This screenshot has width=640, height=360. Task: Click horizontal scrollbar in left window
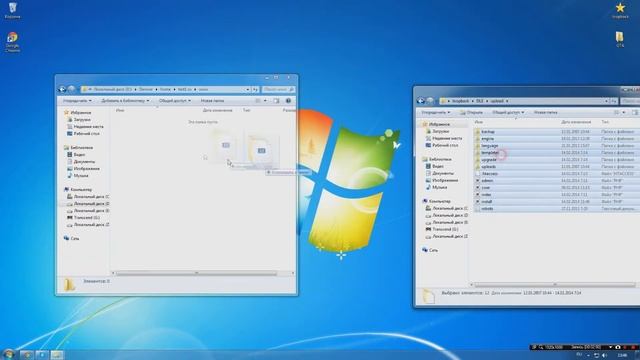[196, 273]
